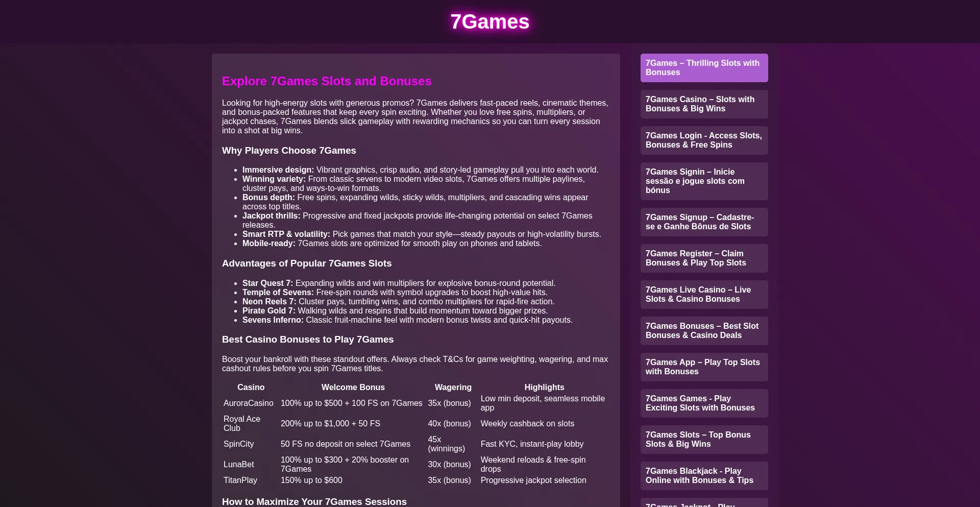Select the Why Players Choose 7Games heading
Viewport: 980px width, 507px height.
289,151
